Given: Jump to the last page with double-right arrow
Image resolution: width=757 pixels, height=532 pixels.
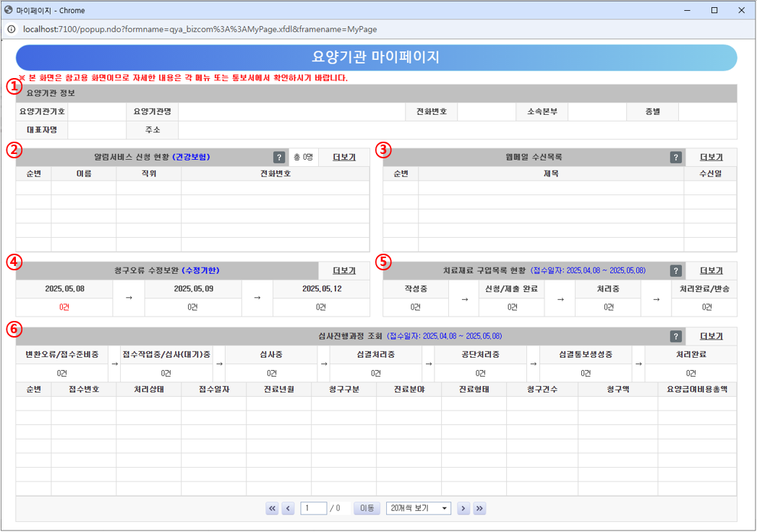Looking at the screenshot, I should tap(479, 508).
